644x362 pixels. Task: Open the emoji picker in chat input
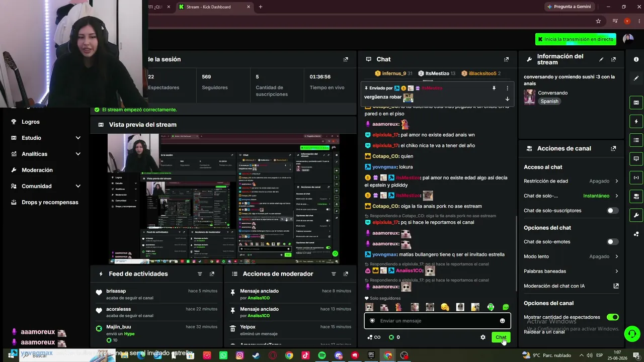pyautogui.click(x=502, y=321)
